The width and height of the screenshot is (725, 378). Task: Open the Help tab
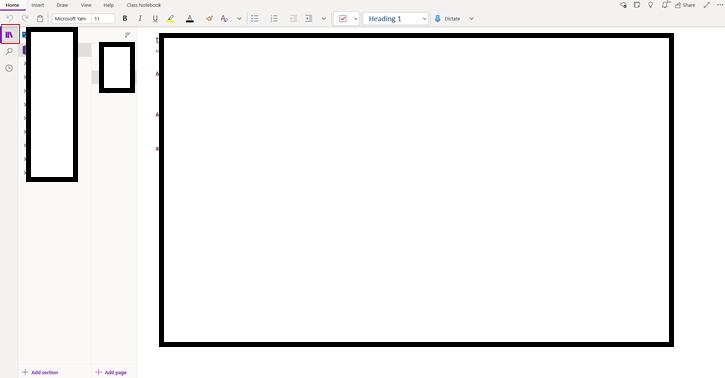(x=109, y=5)
